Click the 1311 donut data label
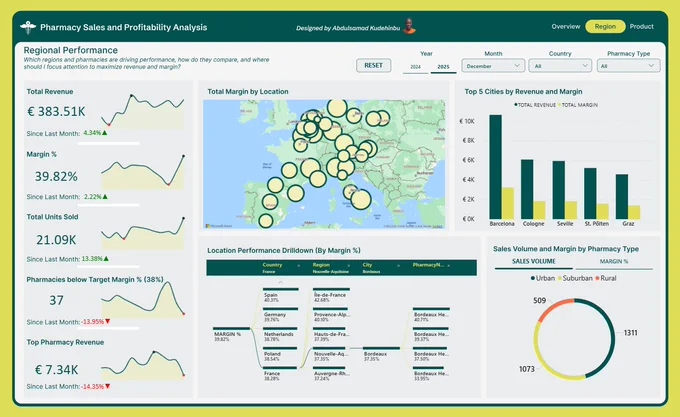This screenshot has height=417, width=680. pyautogui.click(x=631, y=333)
